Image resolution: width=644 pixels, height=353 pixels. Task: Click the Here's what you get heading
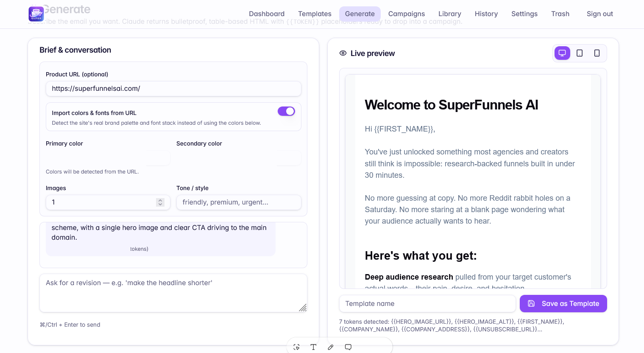[x=421, y=256]
